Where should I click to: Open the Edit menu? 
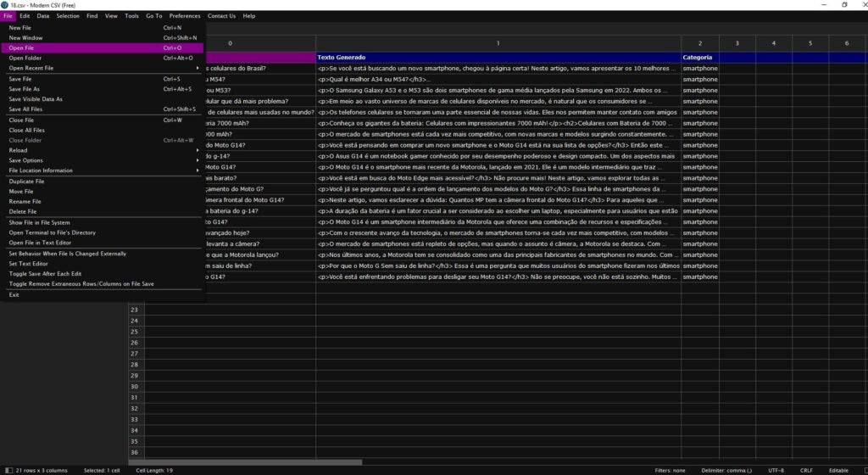tap(25, 16)
